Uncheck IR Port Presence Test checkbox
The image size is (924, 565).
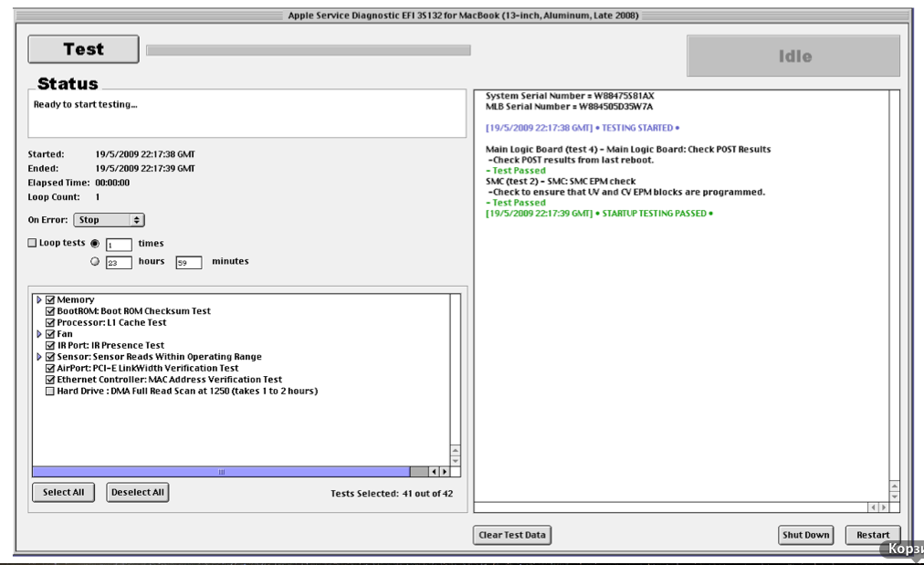tap(50, 346)
